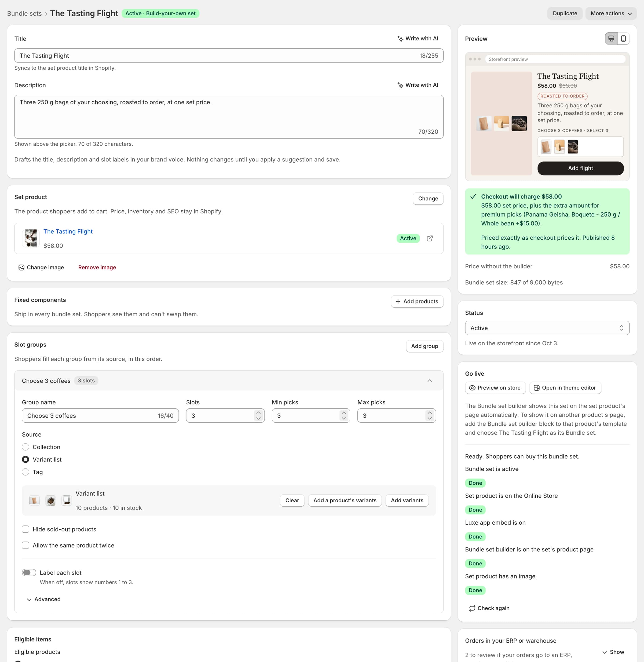The height and width of the screenshot is (662, 644).
Task: Click Write with AI beside Title
Action: coord(418,39)
